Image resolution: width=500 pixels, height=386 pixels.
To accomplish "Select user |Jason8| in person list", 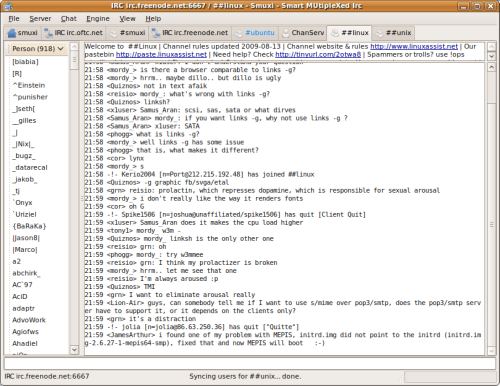I will pyautogui.click(x=26, y=238).
